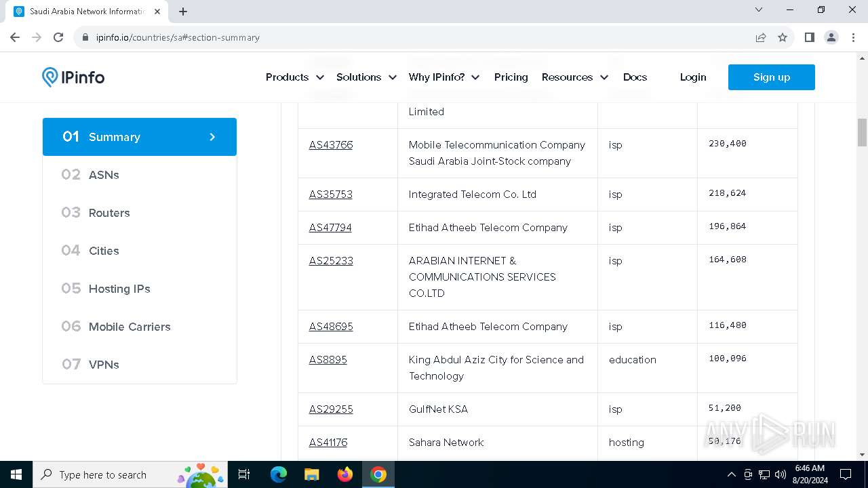Select the text 'Sahara Network'

pos(446,443)
